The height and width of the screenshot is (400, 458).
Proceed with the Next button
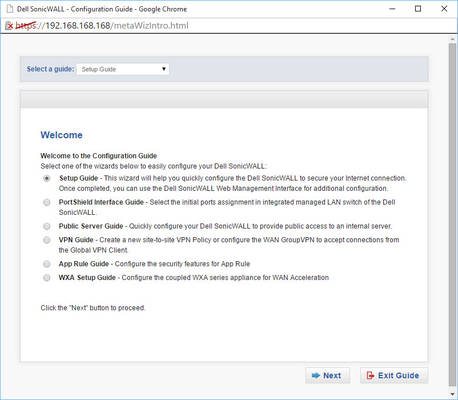tap(327, 376)
